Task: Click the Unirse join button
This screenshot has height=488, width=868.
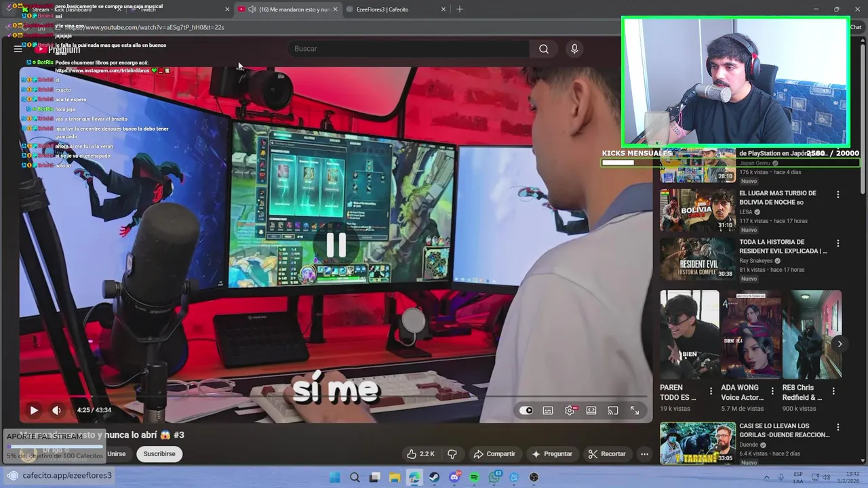Action: [116, 454]
